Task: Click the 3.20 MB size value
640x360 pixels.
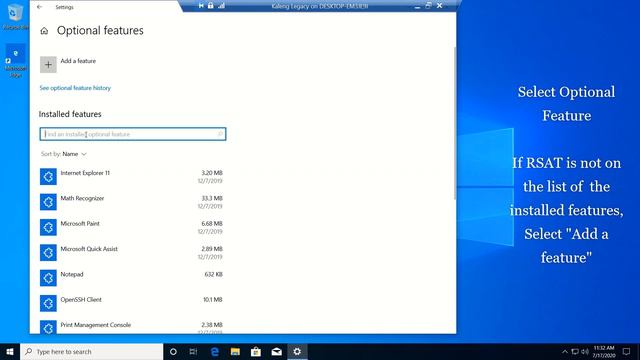Action: [212, 173]
